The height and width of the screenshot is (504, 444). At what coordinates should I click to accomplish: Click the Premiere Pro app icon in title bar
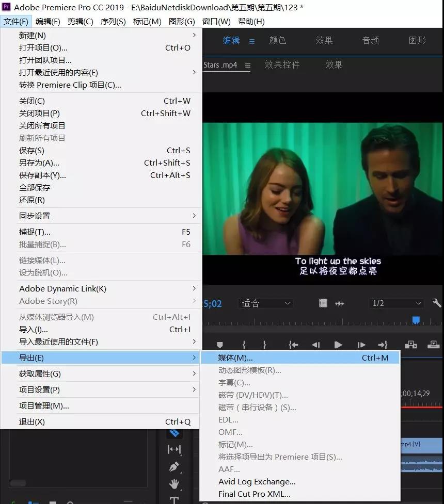pos(6,7)
